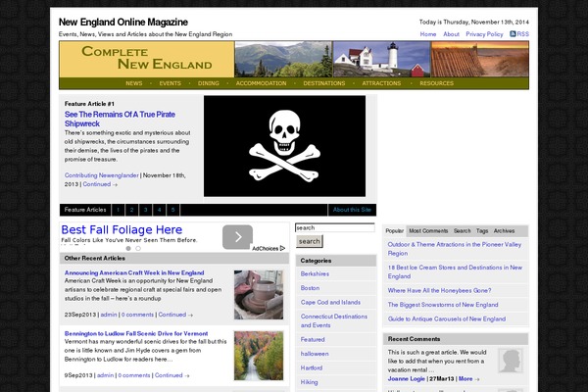Click the search button
This screenshot has width=588, height=392.
coord(310,241)
